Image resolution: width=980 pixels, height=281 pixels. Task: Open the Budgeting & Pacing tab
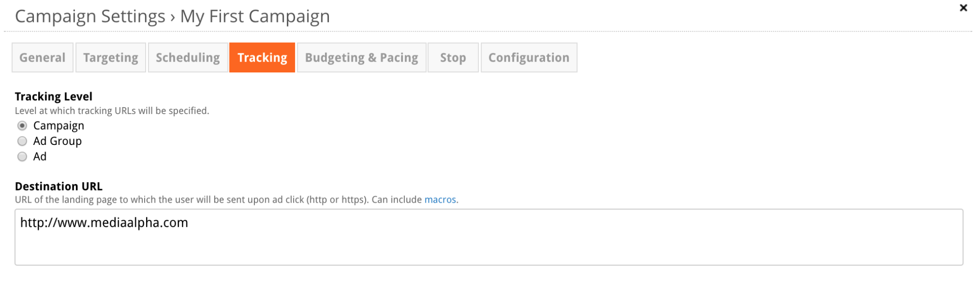(x=362, y=58)
